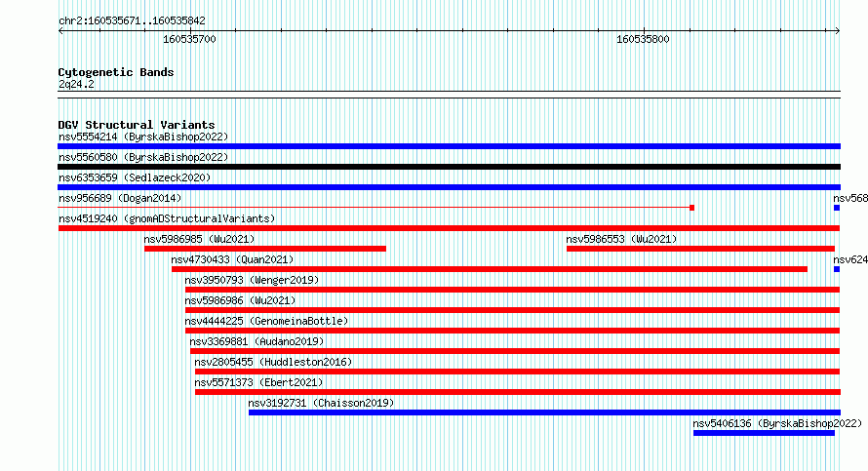Click the red bar under nsv4444225
The height and width of the screenshot is (471, 868).
pyautogui.click(x=513, y=331)
